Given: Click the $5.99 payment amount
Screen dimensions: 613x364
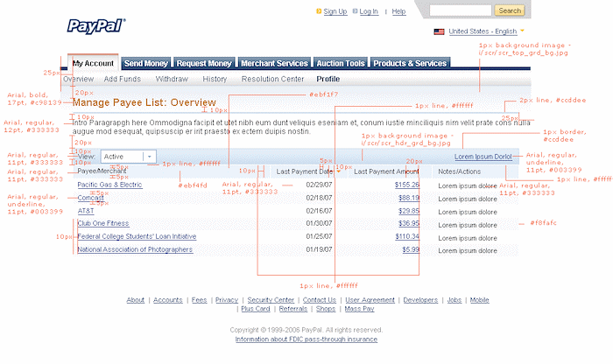Looking at the screenshot, I should [x=411, y=249].
